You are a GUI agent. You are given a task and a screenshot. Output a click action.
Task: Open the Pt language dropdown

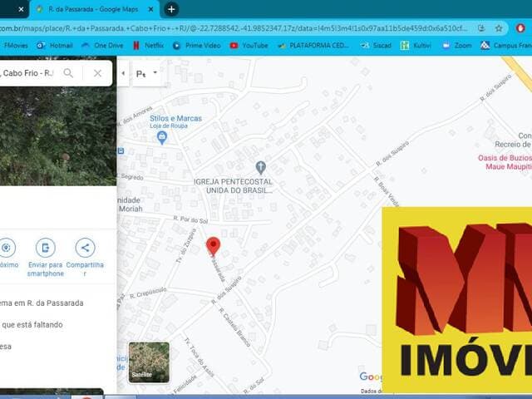tap(146, 73)
